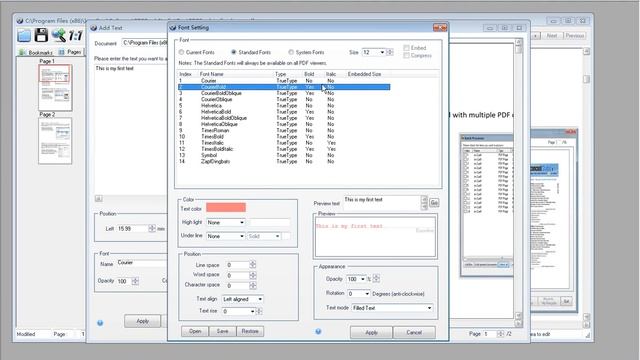Click the Bold column header
The image size is (640, 360).
309,74
